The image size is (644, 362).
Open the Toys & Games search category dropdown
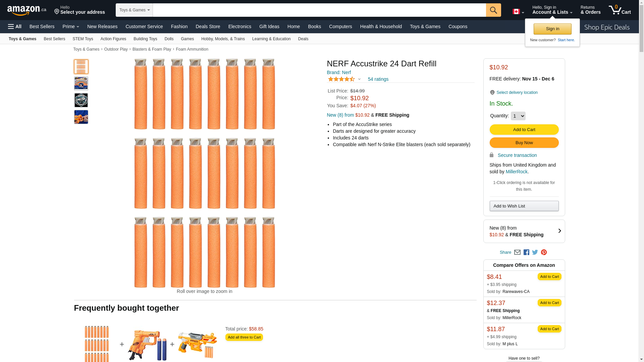(x=134, y=10)
